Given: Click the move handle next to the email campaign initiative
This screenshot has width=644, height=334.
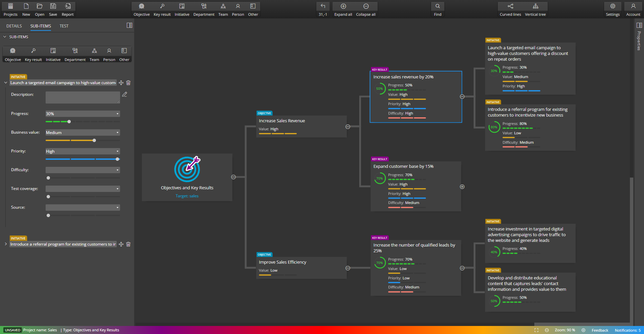Looking at the screenshot, I should coord(121,83).
